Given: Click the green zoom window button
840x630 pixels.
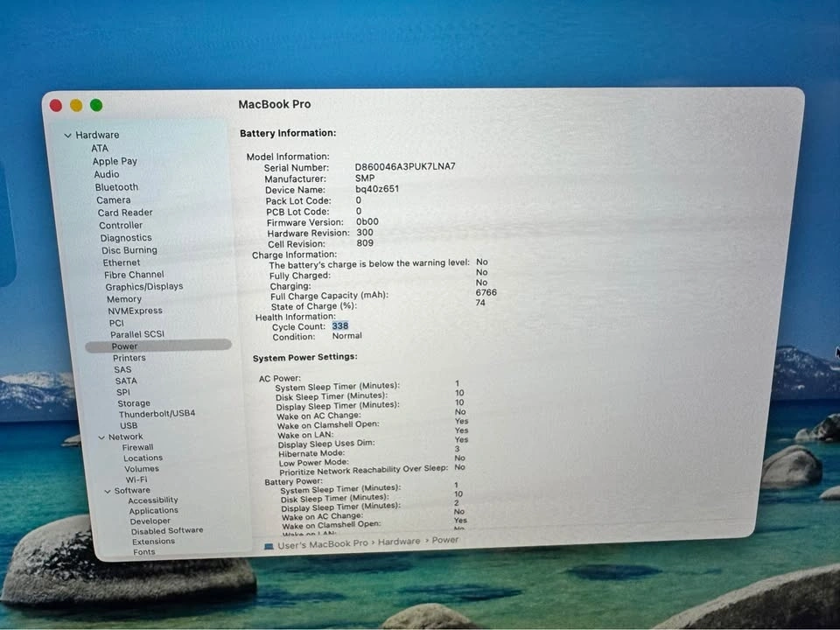Looking at the screenshot, I should point(96,106).
